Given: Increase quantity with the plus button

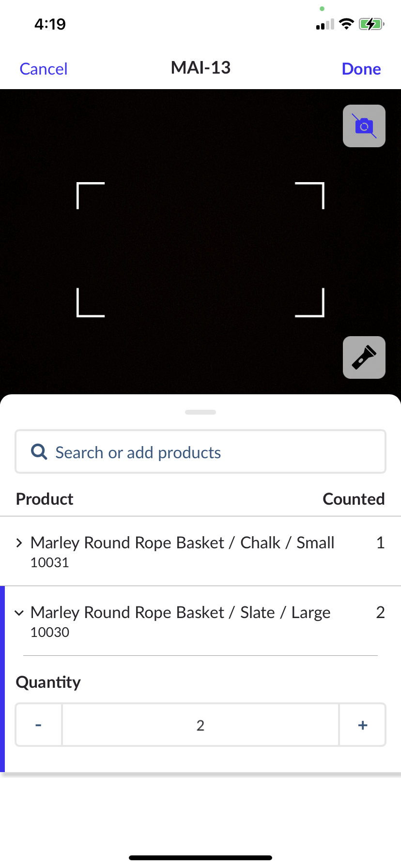Looking at the screenshot, I should coord(362,725).
